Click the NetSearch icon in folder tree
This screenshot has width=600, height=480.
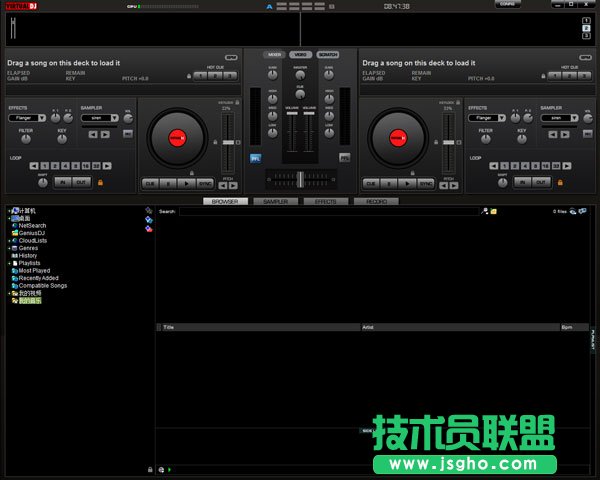[x=15, y=225]
